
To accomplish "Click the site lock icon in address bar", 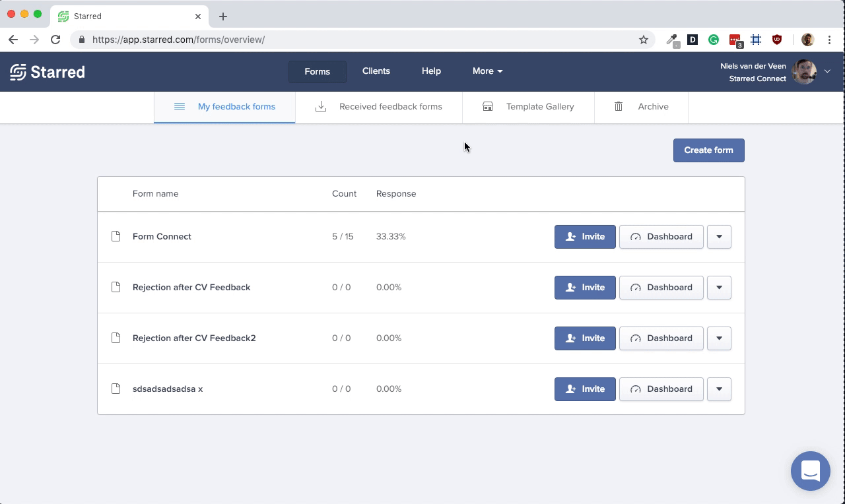I will click(x=82, y=40).
